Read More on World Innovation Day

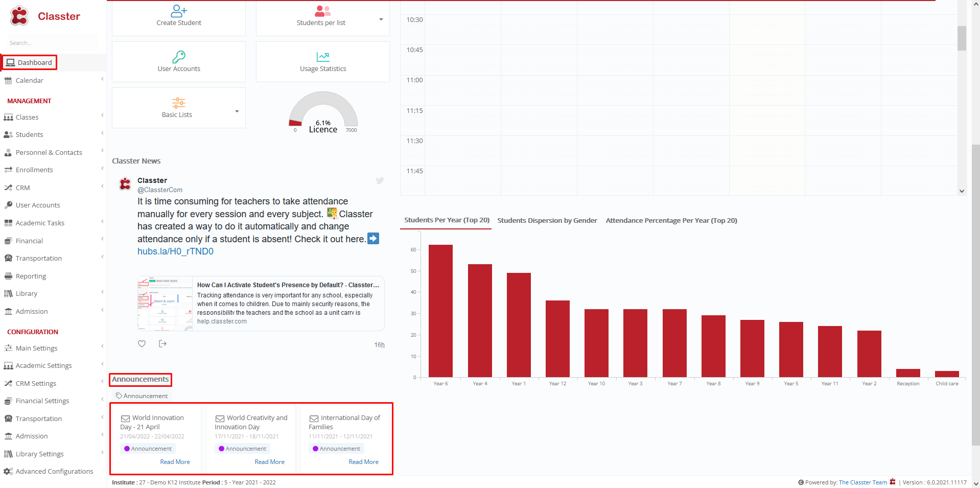(x=175, y=462)
